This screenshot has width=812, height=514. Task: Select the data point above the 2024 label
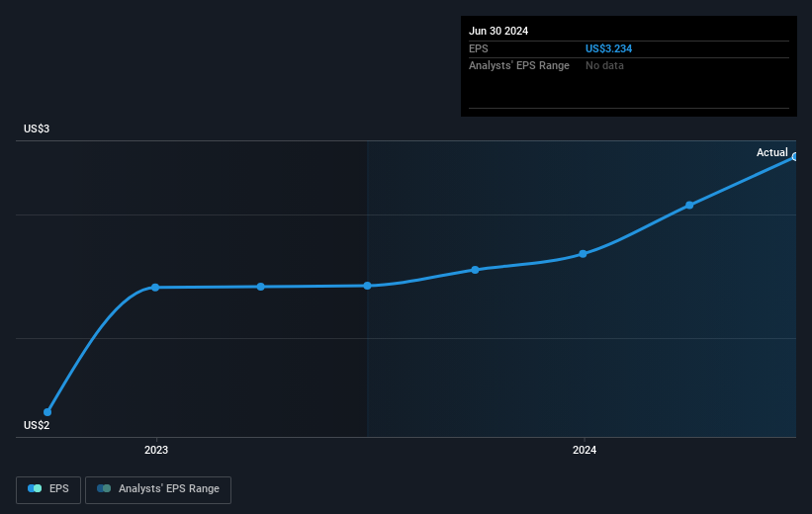tap(583, 254)
